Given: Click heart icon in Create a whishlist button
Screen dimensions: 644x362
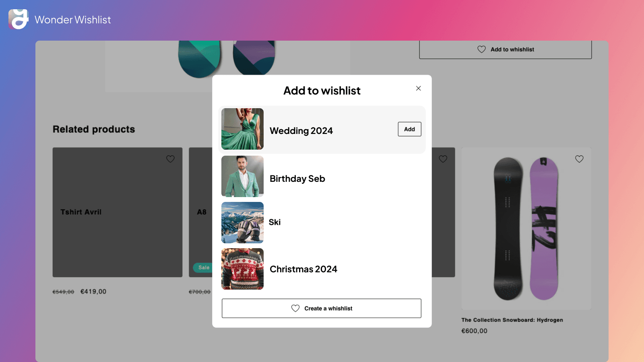Looking at the screenshot, I should [x=295, y=308].
